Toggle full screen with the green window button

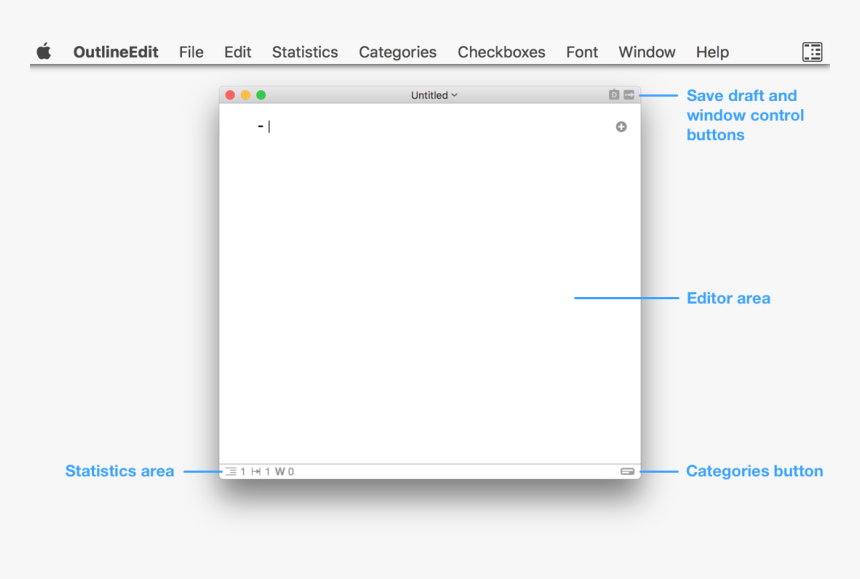pyautogui.click(x=261, y=94)
